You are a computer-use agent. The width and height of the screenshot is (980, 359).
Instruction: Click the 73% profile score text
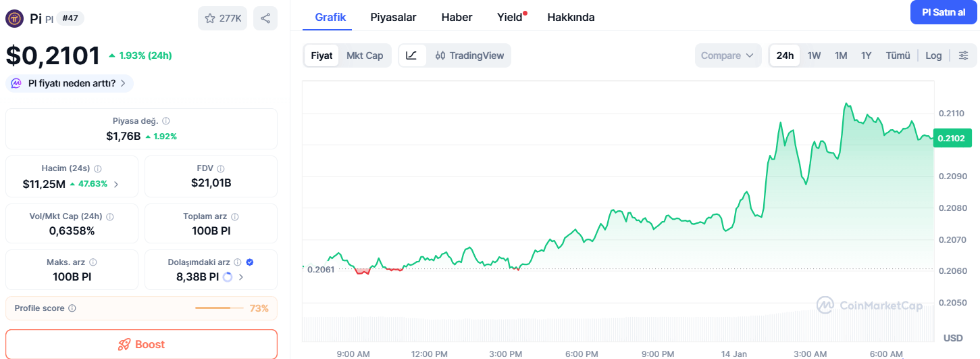point(259,308)
